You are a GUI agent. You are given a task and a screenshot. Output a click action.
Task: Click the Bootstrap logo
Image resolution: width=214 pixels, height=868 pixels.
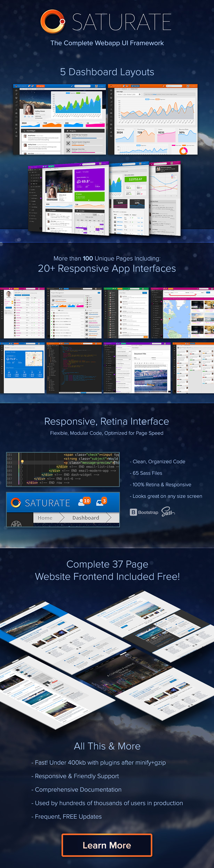[144, 512]
